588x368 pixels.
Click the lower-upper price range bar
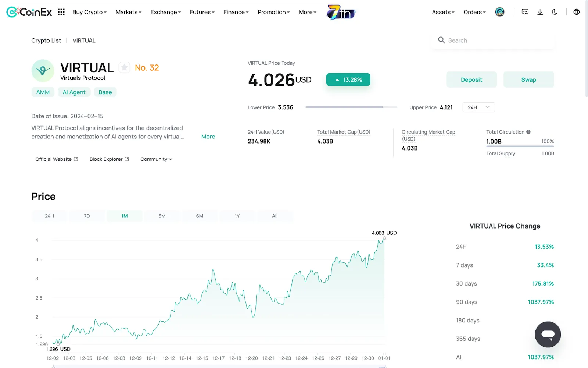(351, 107)
